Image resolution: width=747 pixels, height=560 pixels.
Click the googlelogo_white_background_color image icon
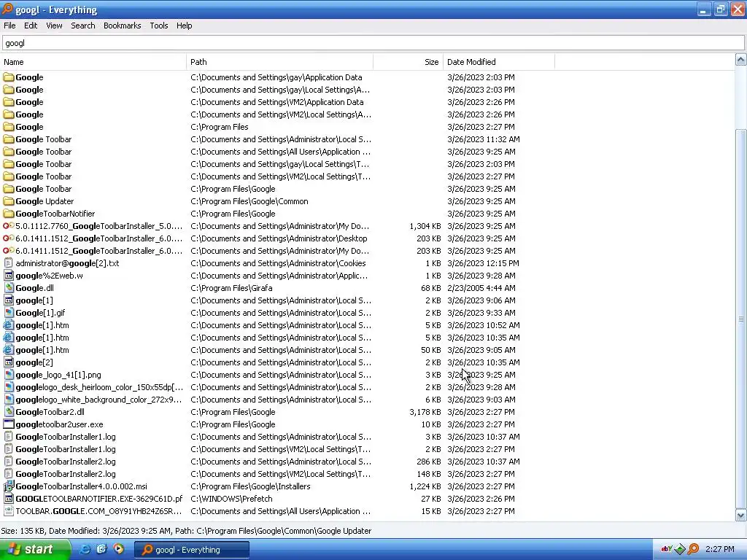click(x=9, y=400)
